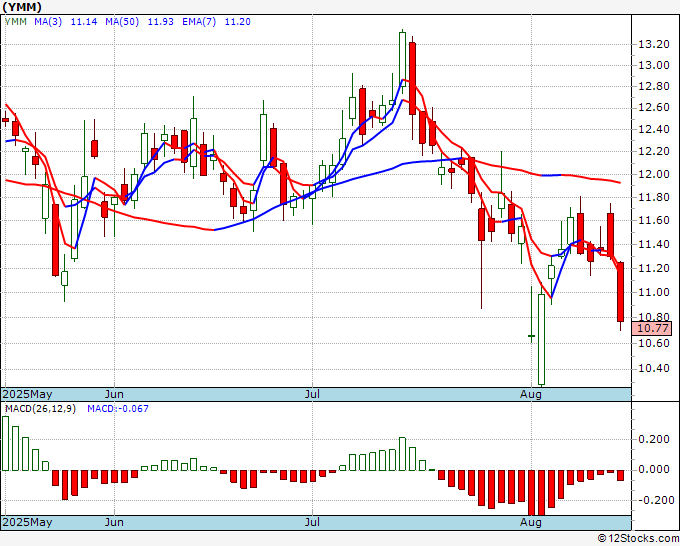680x546 pixels.
Task: Click the 13.20 price axis label
Action: (x=654, y=44)
